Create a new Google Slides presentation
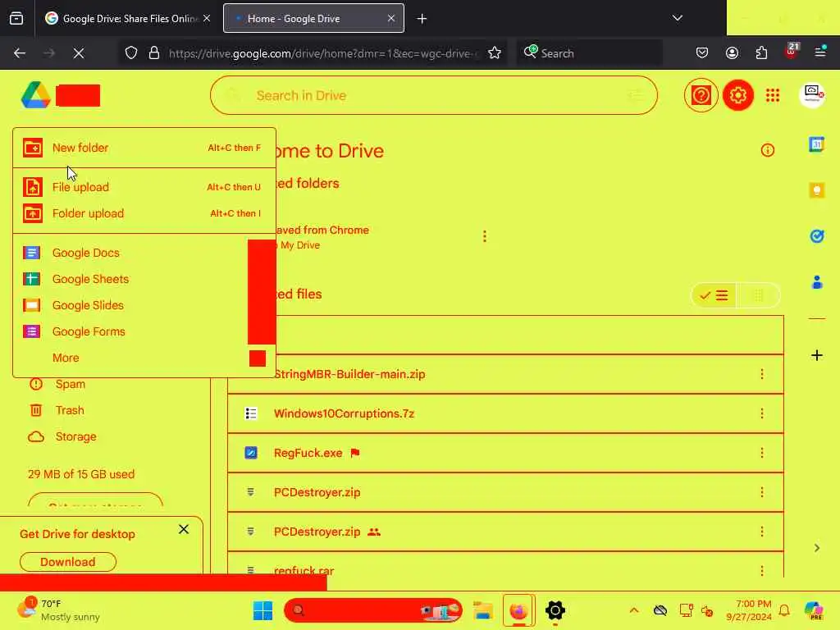Viewport: 840px width, 630px height. 144,305
